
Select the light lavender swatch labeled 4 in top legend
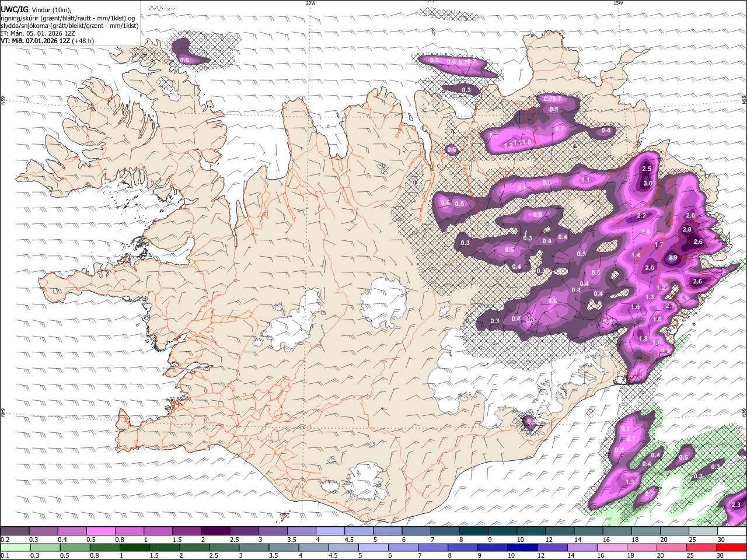330,531
